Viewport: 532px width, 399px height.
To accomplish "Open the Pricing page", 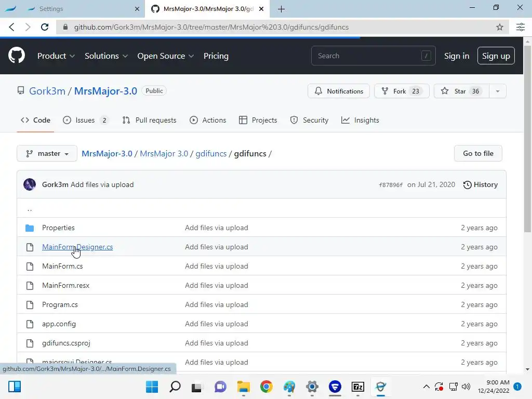I will tap(216, 56).
